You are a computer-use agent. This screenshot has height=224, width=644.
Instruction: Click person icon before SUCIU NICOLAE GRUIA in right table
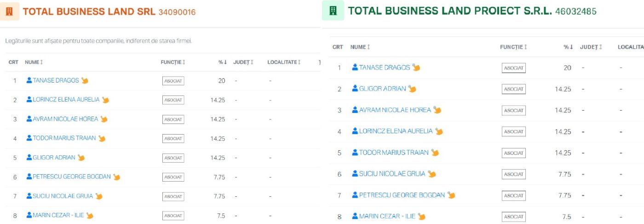point(355,174)
